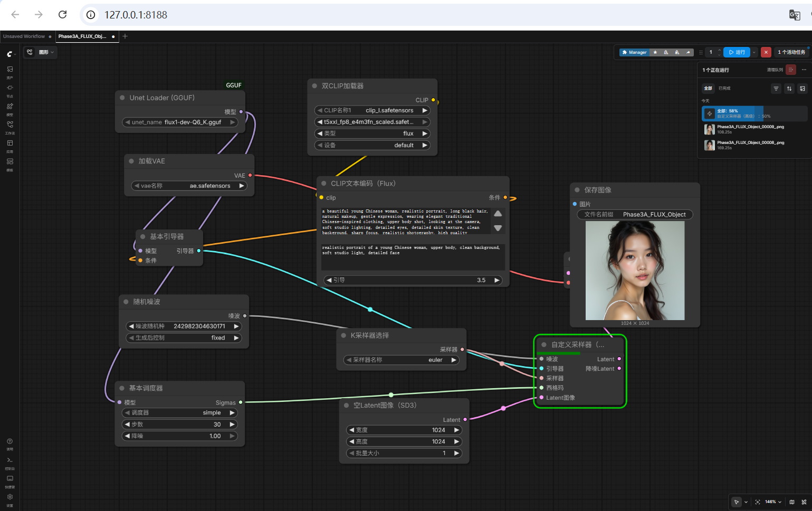Open the 资产 (Assets) sidebar panel
This screenshot has width=812, height=511.
[9, 72]
